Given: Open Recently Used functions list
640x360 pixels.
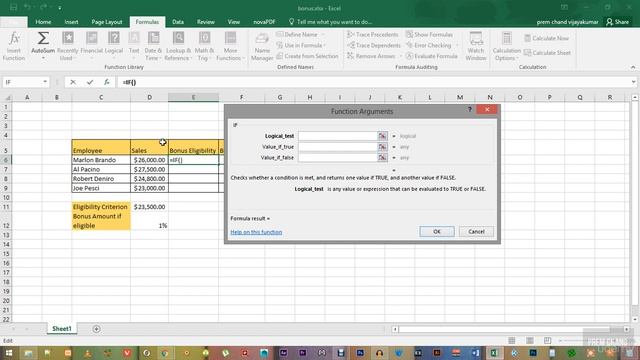Looking at the screenshot, I should click(67, 46).
